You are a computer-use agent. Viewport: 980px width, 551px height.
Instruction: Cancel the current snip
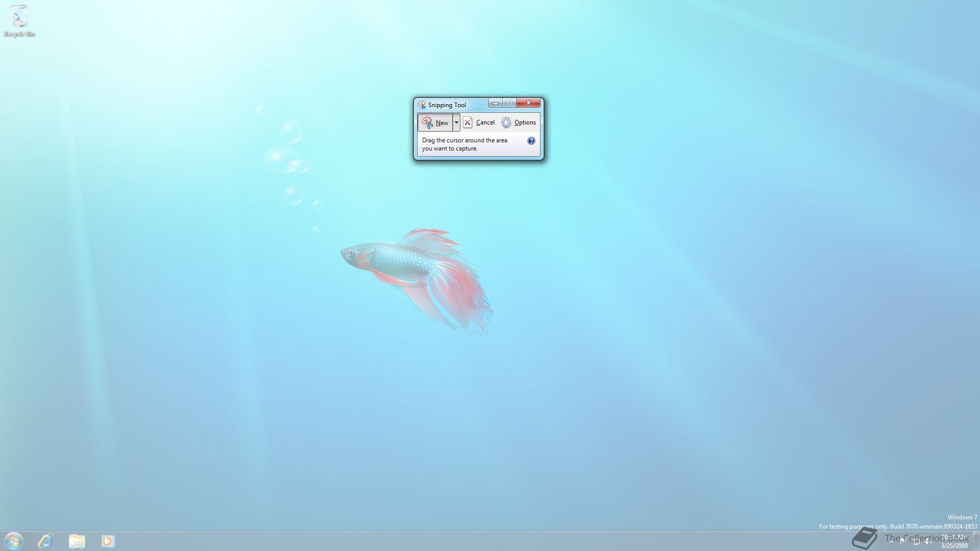click(479, 122)
